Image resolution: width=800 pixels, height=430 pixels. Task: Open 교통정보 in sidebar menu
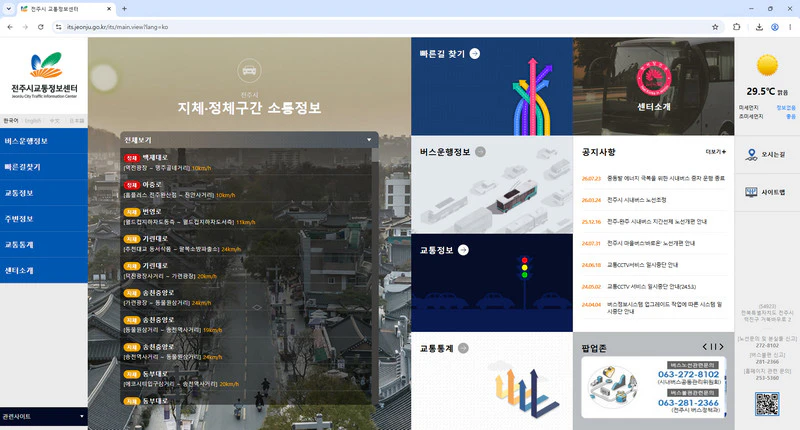(x=44, y=193)
